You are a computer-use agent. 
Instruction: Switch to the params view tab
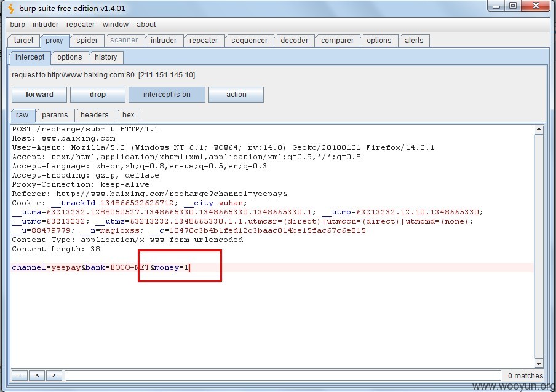pyautogui.click(x=55, y=115)
